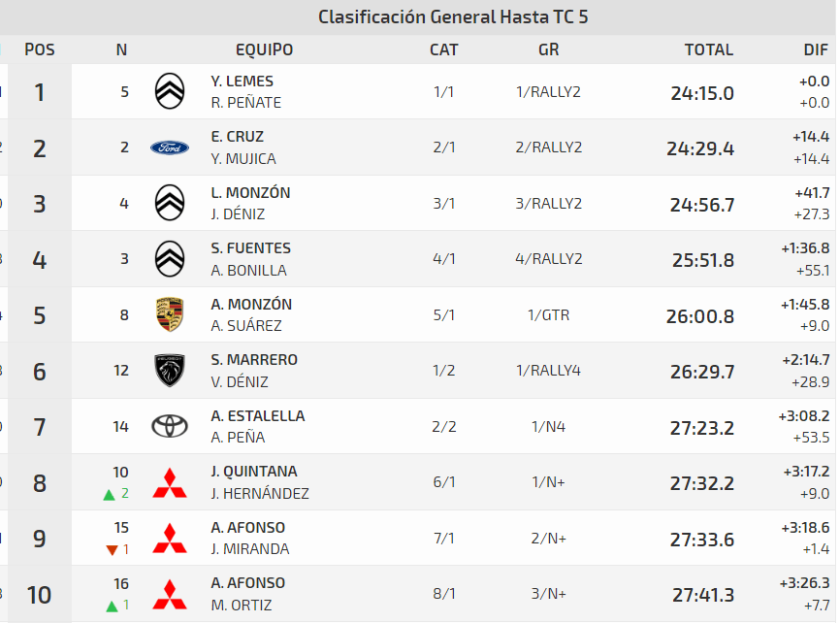
Task: Select co-driver J. Hernández name
Action: (x=260, y=494)
